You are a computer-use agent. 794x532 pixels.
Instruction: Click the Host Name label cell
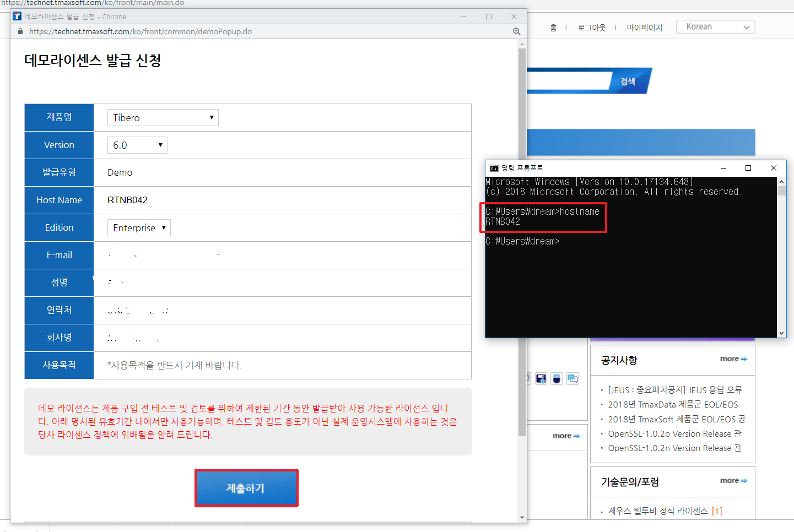coord(59,200)
